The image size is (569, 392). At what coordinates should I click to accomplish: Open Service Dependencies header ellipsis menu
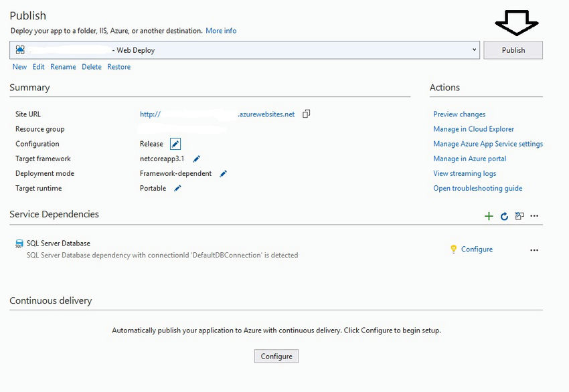(x=534, y=216)
